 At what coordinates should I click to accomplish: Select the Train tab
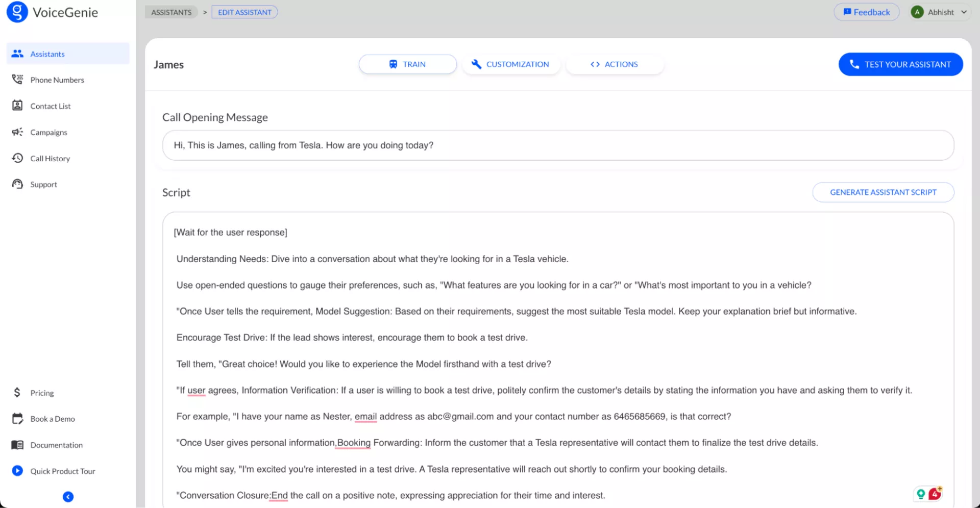(407, 64)
